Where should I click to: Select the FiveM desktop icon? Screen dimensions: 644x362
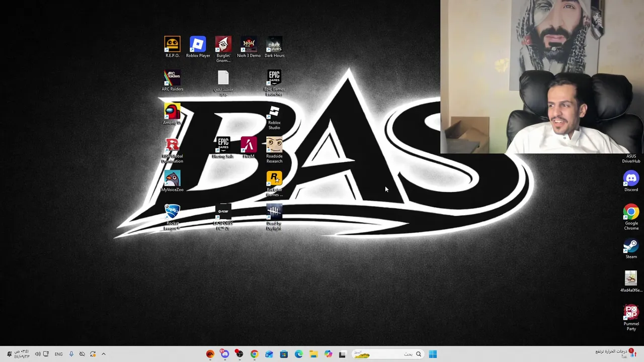pos(249,148)
